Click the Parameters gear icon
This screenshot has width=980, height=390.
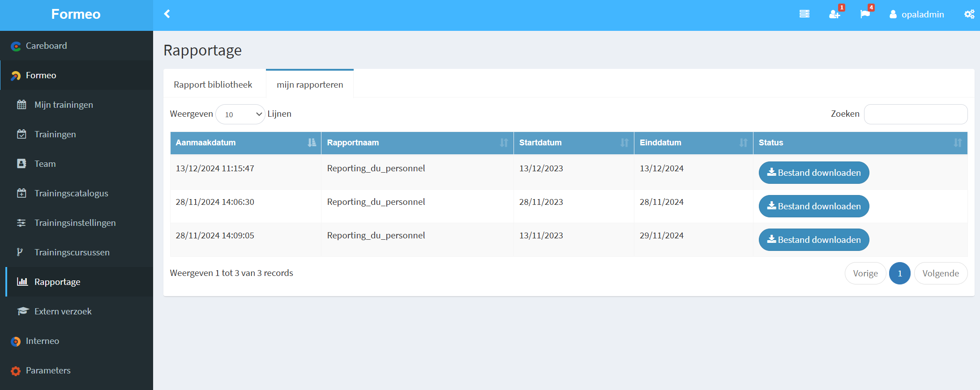(16, 371)
